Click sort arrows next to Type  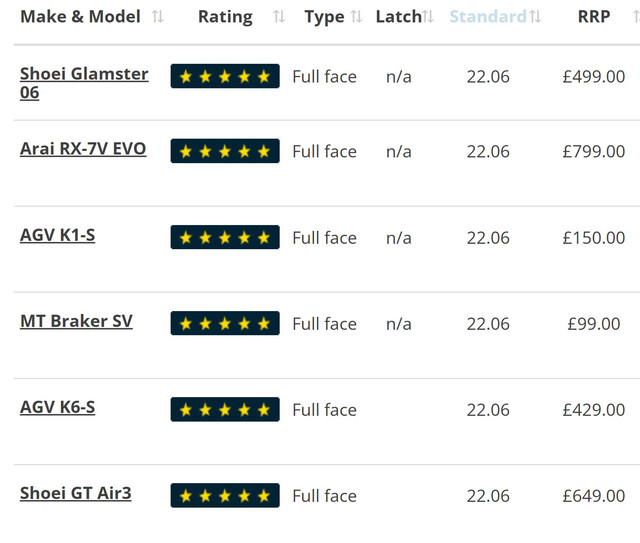(356, 17)
